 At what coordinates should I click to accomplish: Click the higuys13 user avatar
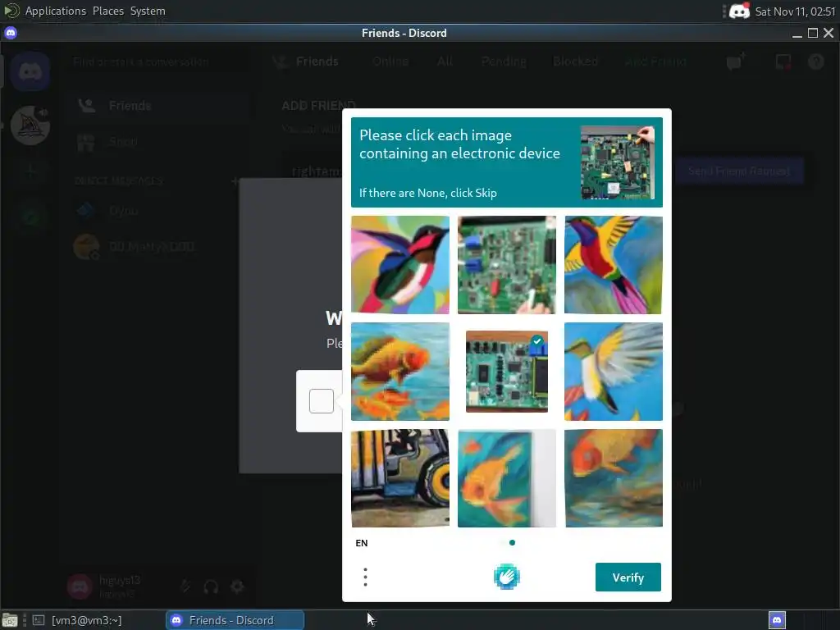click(x=80, y=587)
